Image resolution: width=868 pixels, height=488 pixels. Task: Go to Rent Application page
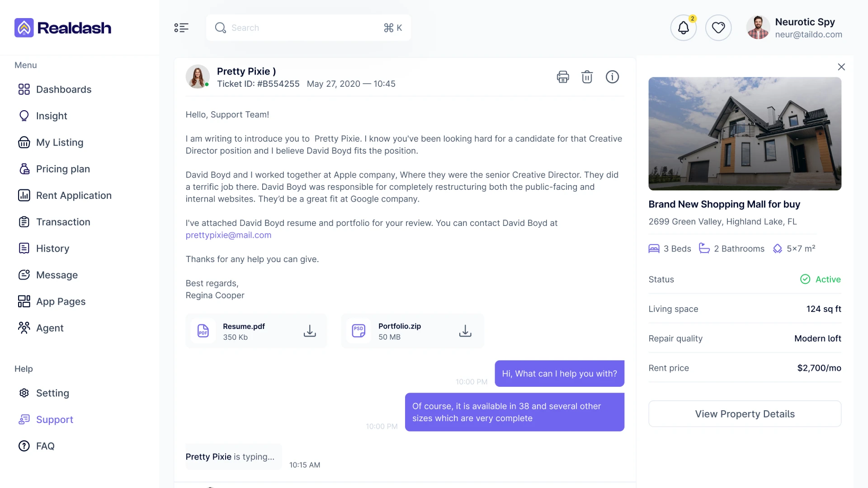[x=74, y=196]
